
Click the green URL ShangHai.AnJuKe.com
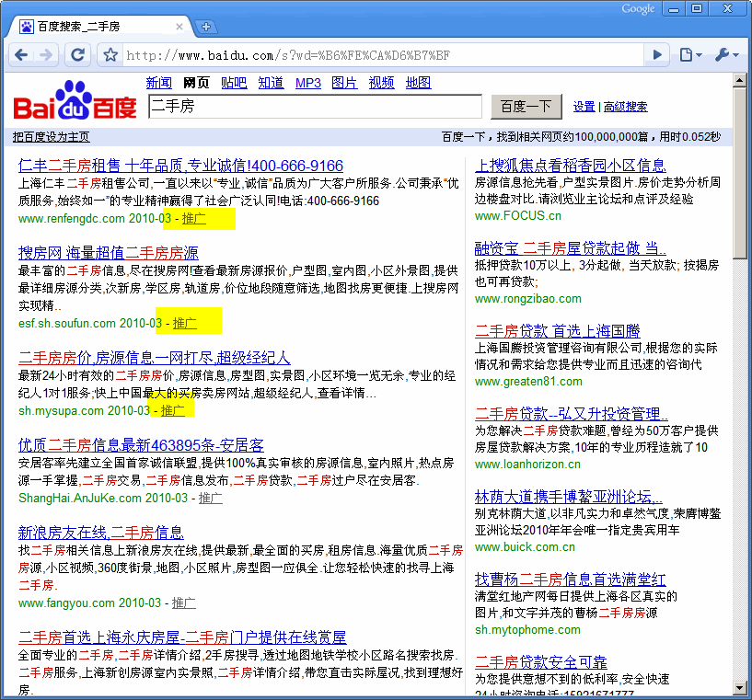[80, 499]
